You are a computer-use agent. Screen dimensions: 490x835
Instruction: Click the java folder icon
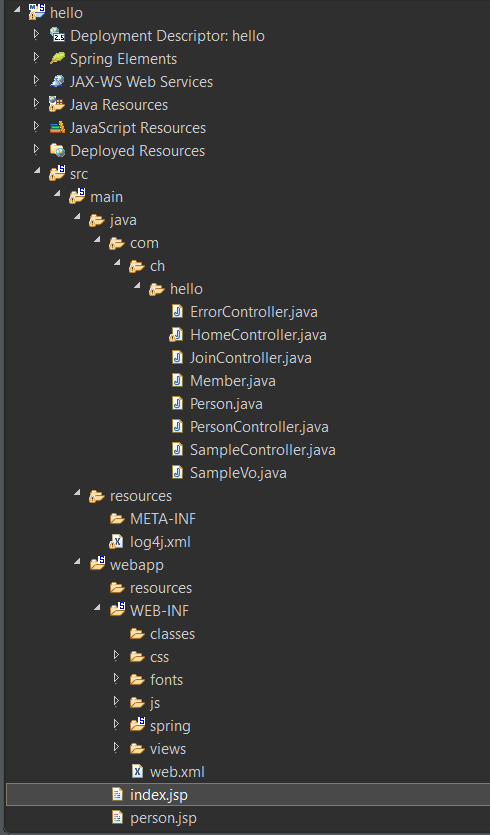pyautogui.click(x=96, y=219)
